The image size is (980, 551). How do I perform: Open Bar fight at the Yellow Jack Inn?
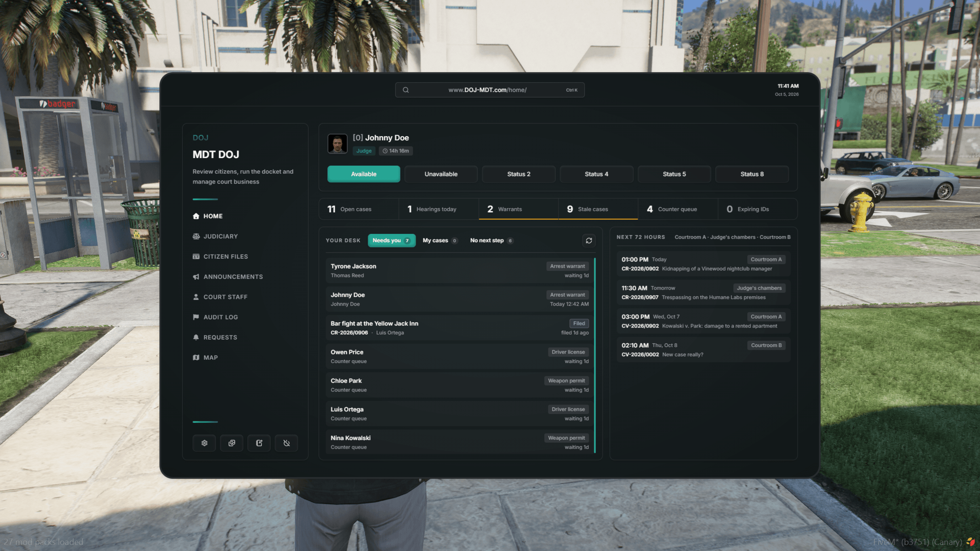point(460,328)
